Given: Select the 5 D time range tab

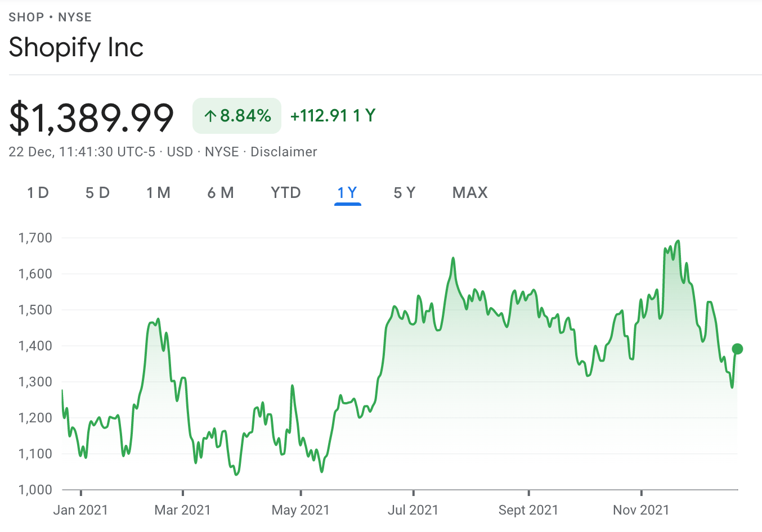Looking at the screenshot, I should coord(97,193).
